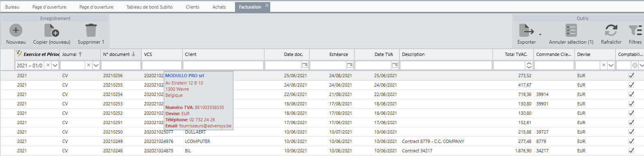Screen dimensions: 644x156
Task: Click total amount 1.876,90
Action: [523, 151]
